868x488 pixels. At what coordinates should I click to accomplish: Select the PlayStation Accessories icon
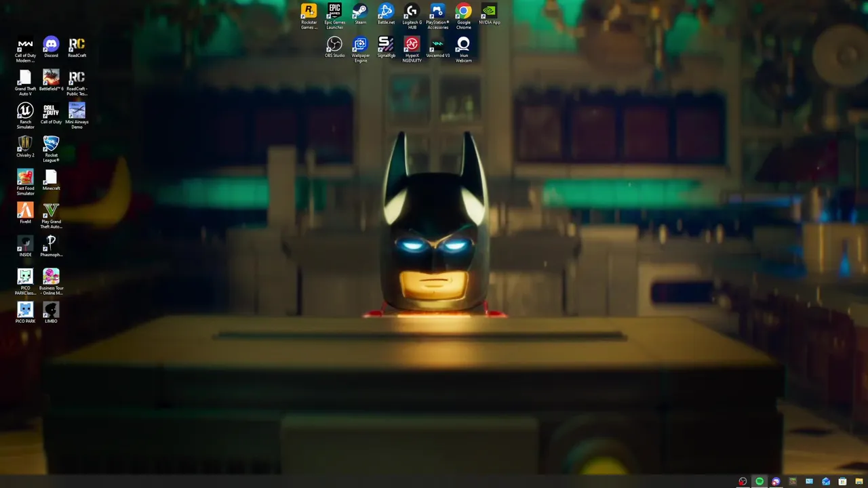[x=437, y=16]
